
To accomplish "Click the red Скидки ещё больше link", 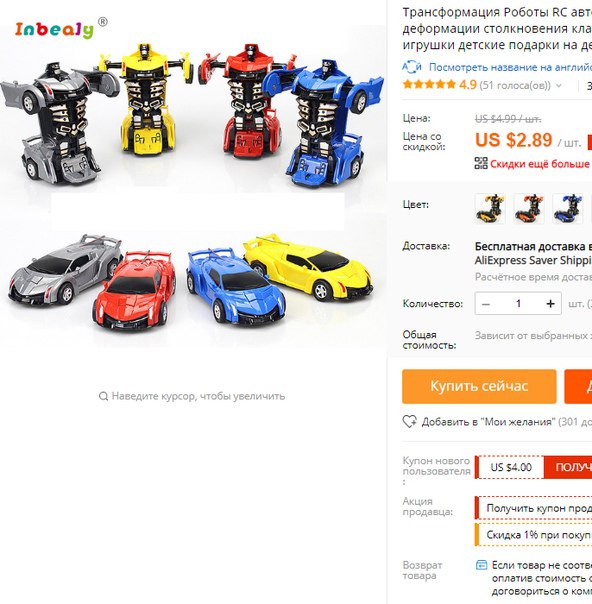I will [540, 164].
